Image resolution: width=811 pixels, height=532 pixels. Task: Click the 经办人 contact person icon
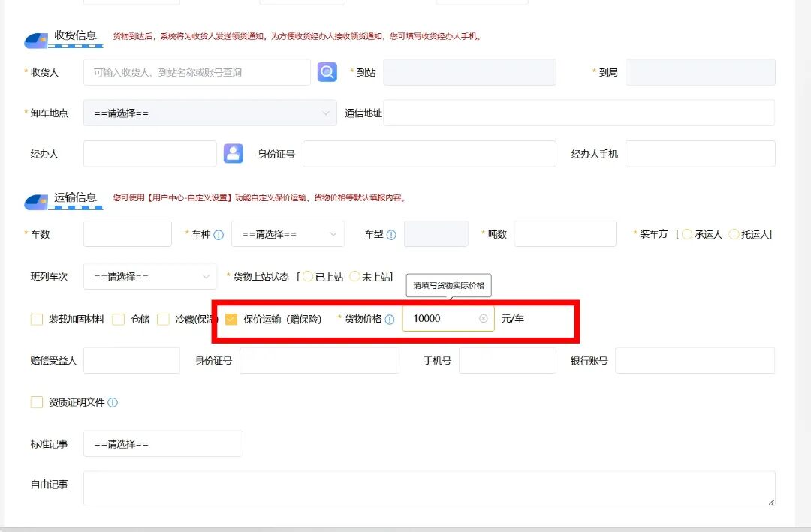pos(234,153)
